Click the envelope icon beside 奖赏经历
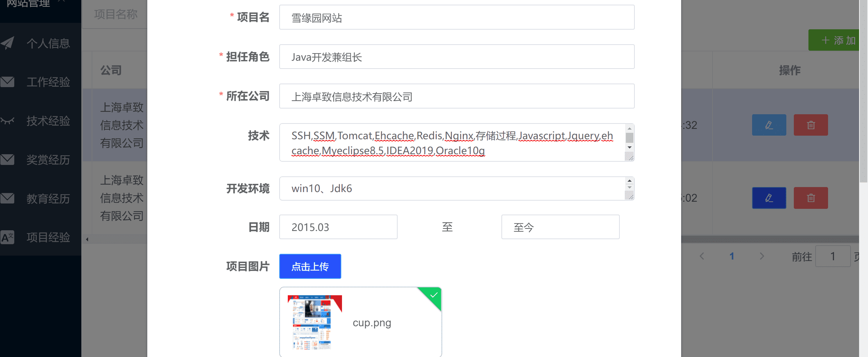Screen dimensions: 868x357 click(x=7, y=160)
